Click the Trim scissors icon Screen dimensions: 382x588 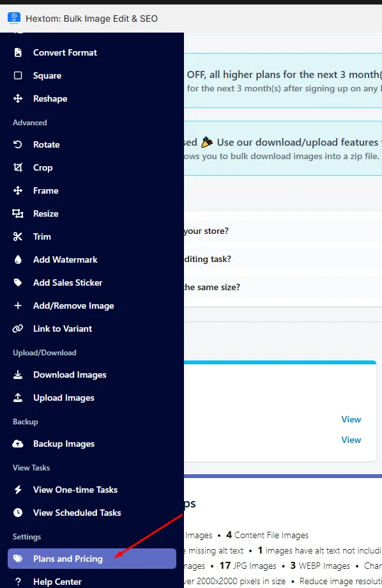[x=18, y=236]
